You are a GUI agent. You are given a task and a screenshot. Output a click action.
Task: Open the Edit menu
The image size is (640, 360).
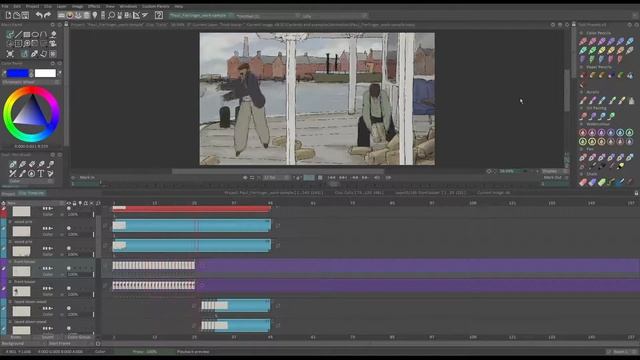tap(17, 7)
